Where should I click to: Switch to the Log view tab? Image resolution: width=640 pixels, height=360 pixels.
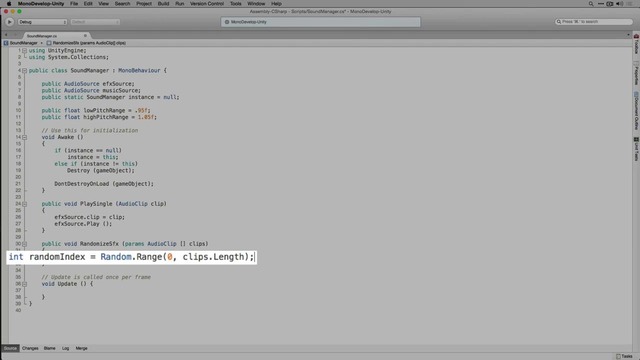[x=65, y=348]
